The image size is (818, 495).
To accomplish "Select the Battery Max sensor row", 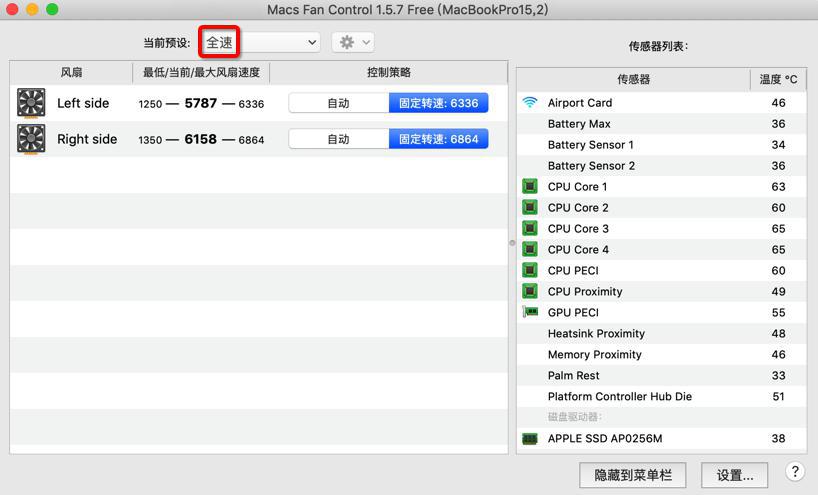I will coord(661,124).
